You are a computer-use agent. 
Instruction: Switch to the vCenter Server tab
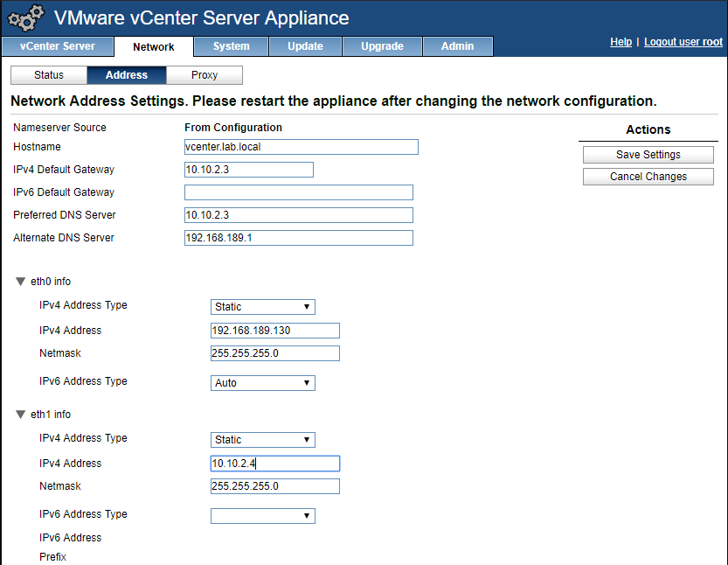click(x=57, y=46)
